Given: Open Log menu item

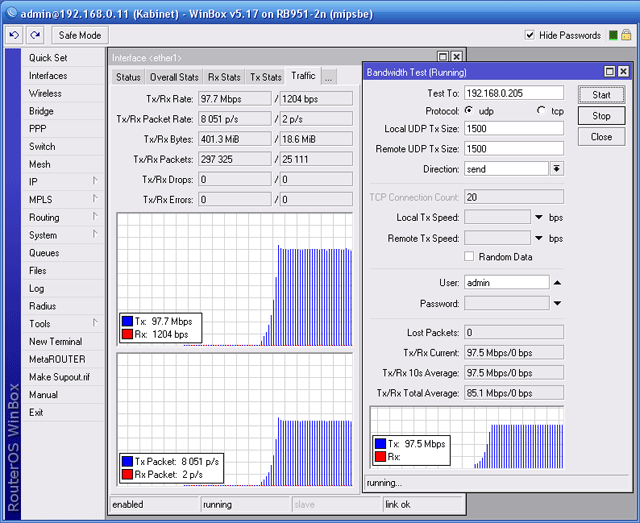Looking at the screenshot, I should 63,288.
